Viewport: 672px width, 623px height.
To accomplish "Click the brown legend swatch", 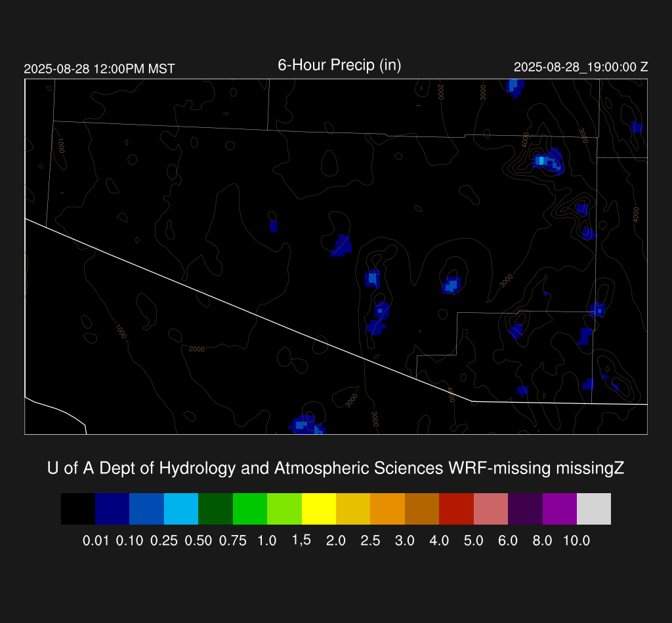I will (x=422, y=509).
